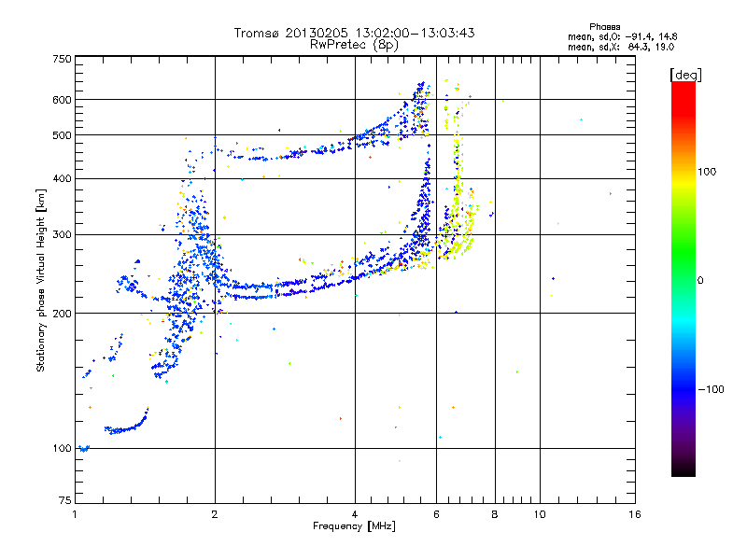
Task: Click the y-axis '200' tick label
Action: coord(62,314)
